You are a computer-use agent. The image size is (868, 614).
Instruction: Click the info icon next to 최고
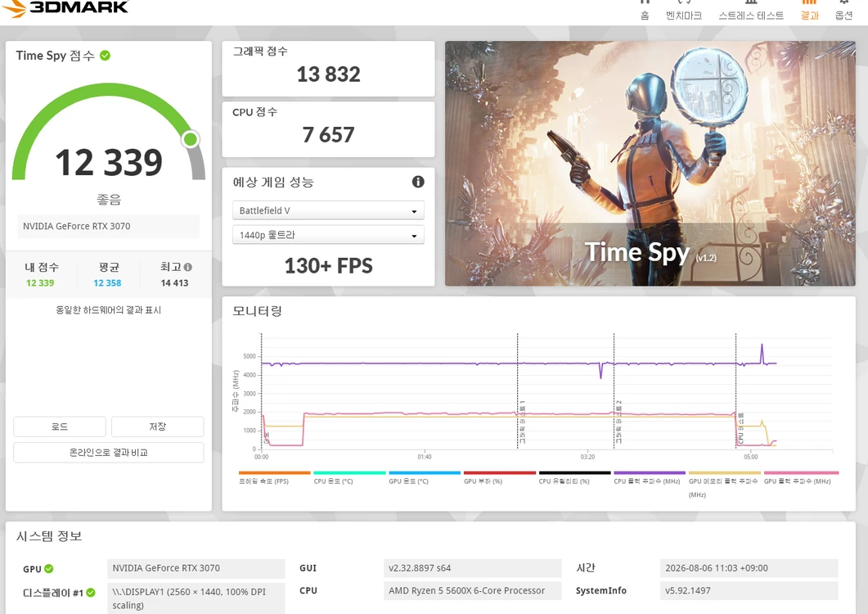[187, 267]
